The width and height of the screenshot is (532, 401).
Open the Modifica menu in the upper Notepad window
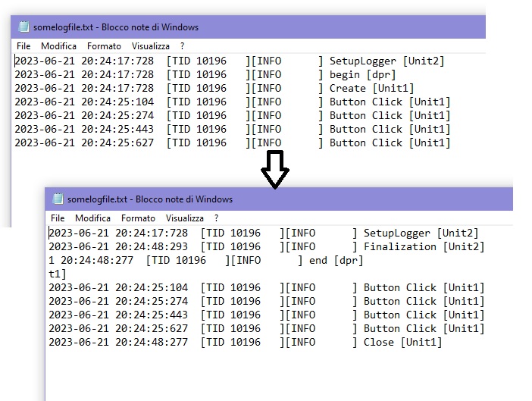pos(58,46)
